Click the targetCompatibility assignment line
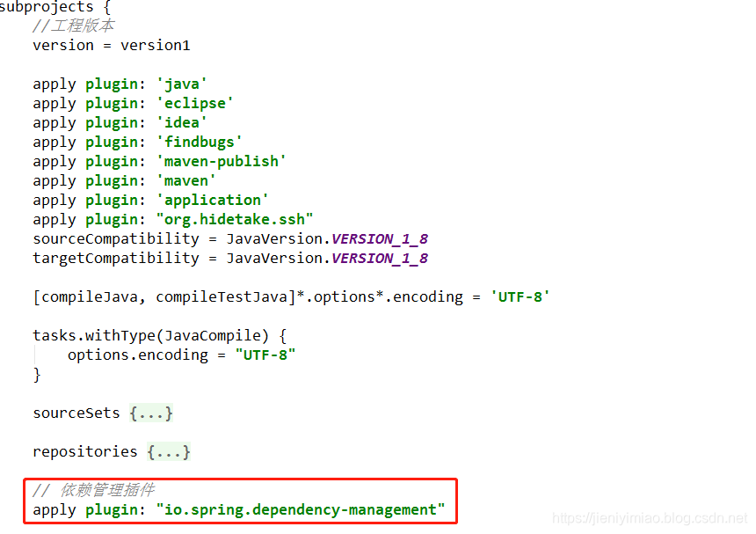This screenshot has height=534, width=756. [230, 259]
